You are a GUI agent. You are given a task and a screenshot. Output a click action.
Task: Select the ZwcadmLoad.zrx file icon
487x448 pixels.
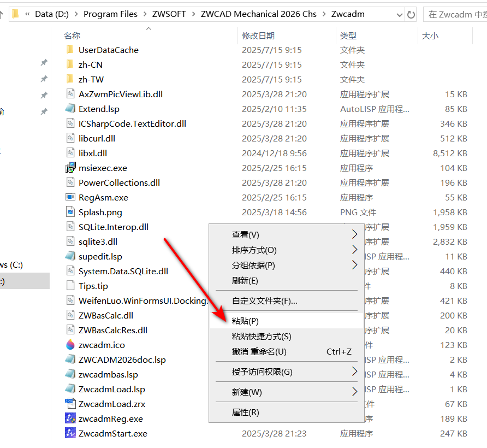(x=70, y=404)
